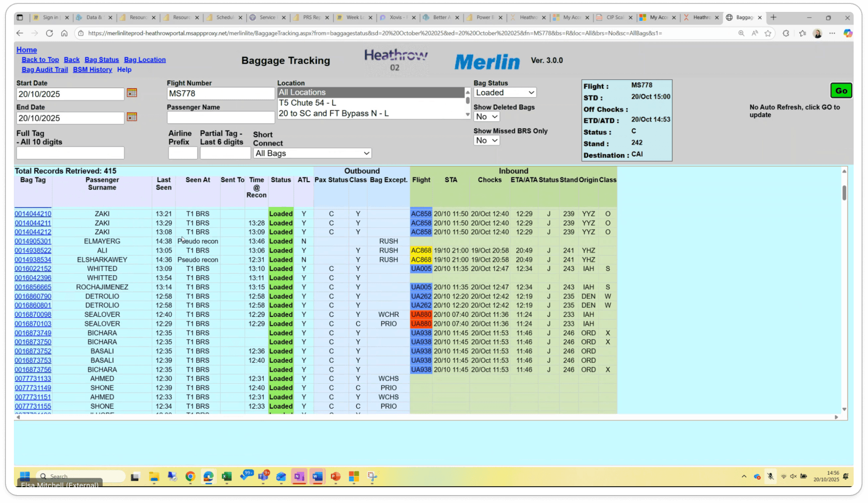868x503 pixels.
Task: Add page to favorites with star icon
Action: [x=768, y=33]
